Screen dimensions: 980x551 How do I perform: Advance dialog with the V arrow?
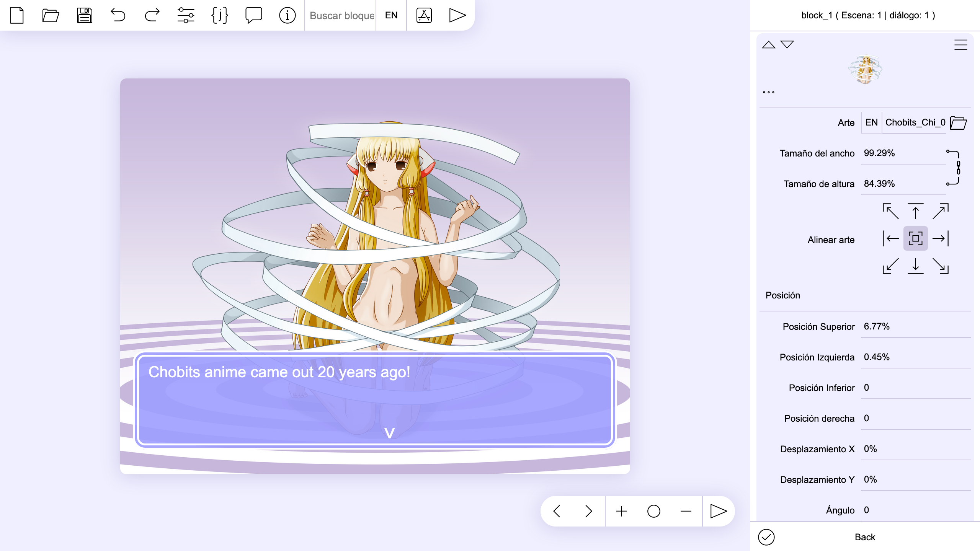pos(389,433)
